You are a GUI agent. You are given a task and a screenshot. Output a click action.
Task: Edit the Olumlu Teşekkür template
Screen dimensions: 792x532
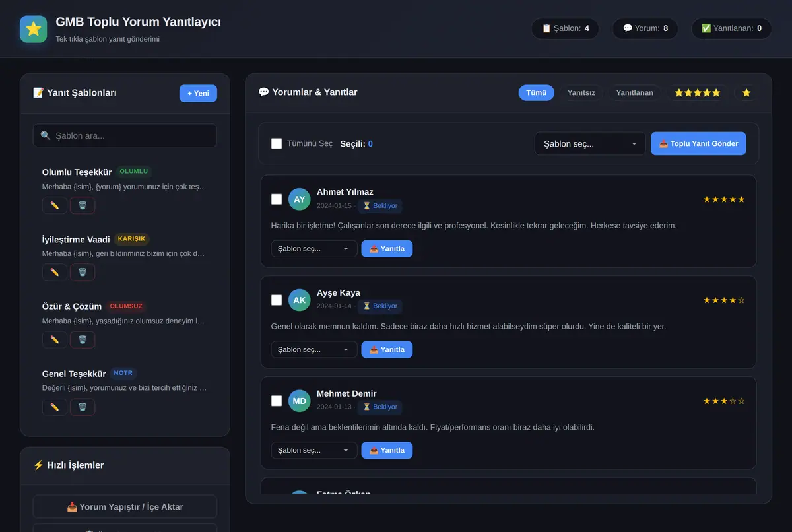pos(55,205)
